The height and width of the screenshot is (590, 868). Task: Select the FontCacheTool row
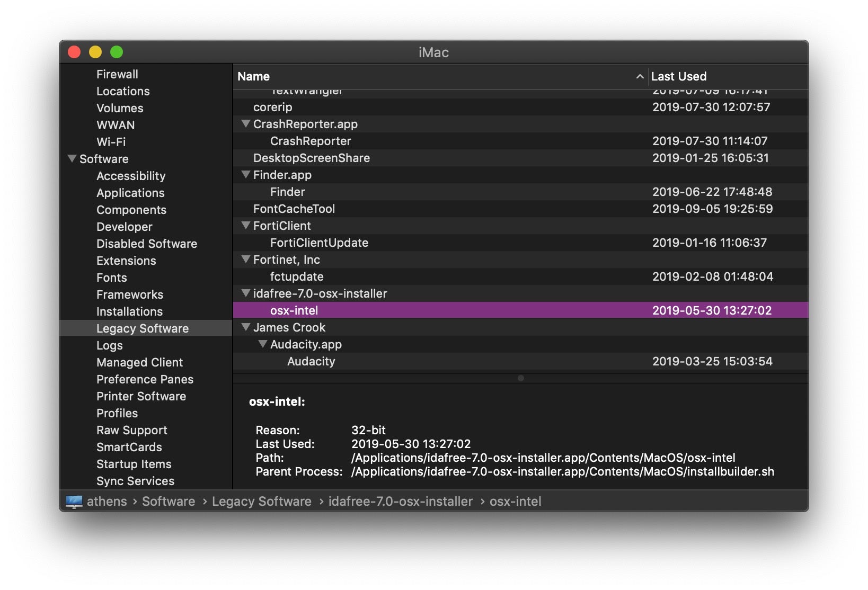click(x=294, y=209)
